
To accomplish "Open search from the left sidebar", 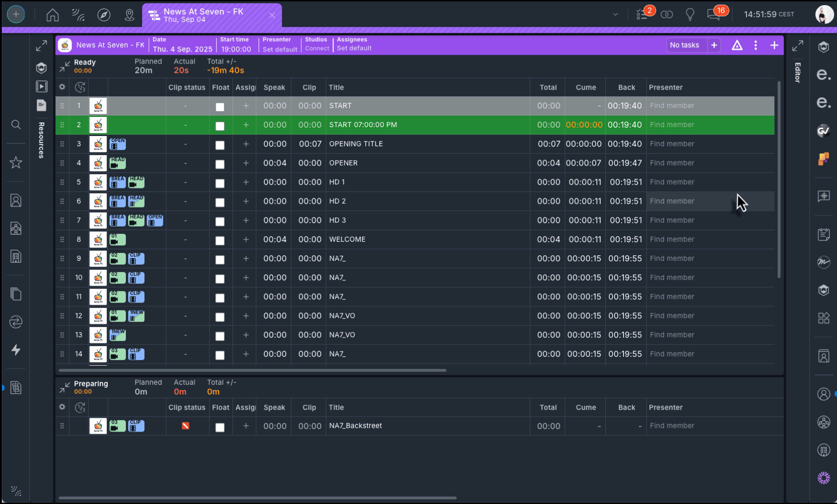I will [16, 124].
